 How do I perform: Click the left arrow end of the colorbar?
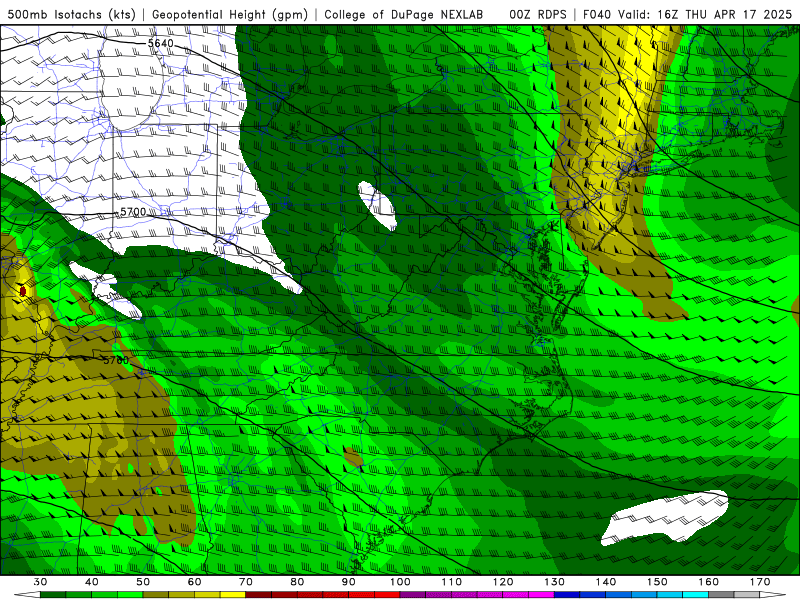coord(27,595)
